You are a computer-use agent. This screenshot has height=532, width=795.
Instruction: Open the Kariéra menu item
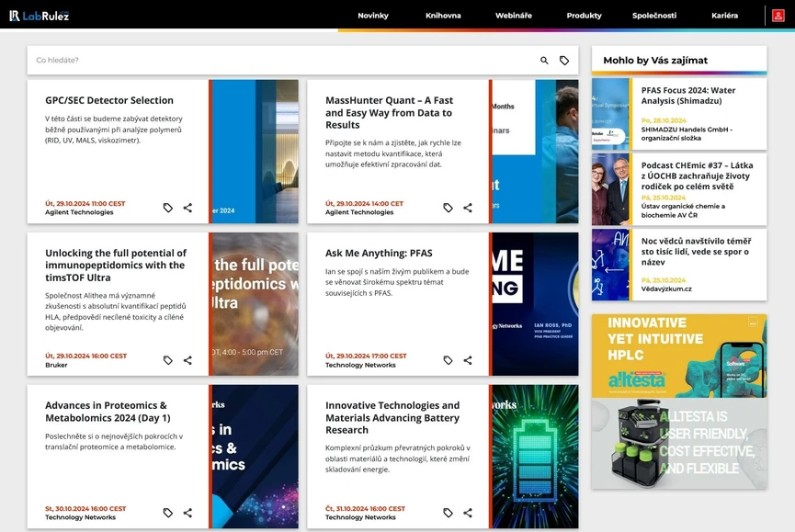click(x=724, y=16)
